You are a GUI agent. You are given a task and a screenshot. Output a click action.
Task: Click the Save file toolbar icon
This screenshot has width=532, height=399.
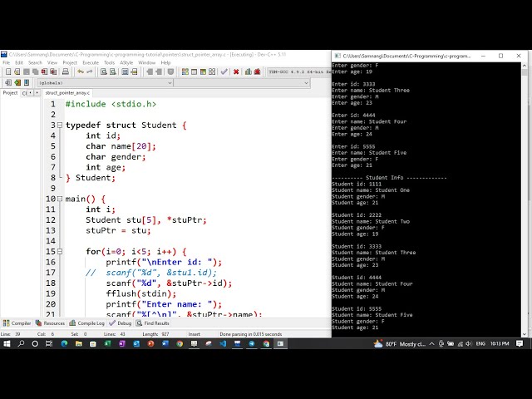[x=27, y=71]
